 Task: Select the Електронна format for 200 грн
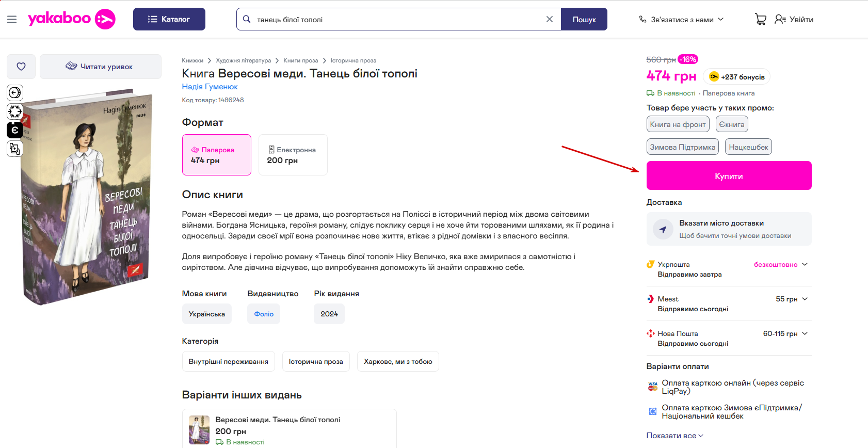tap(293, 155)
